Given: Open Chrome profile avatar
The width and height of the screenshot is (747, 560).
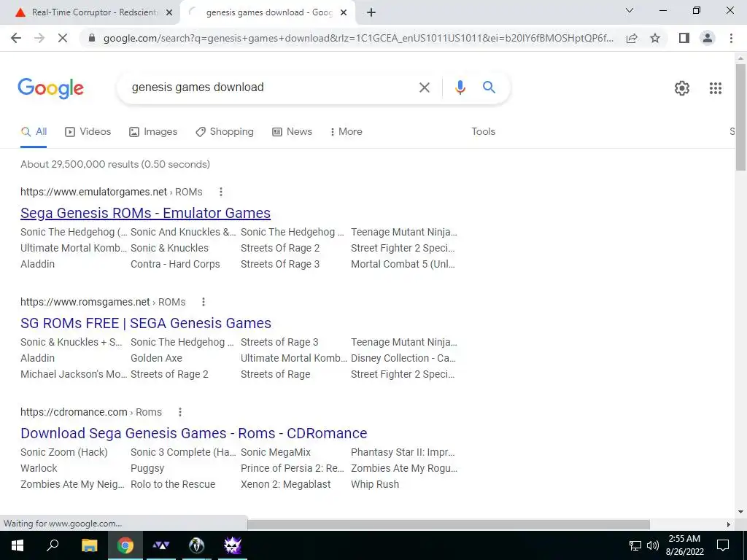Looking at the screenshot, I should coord(708,38).
